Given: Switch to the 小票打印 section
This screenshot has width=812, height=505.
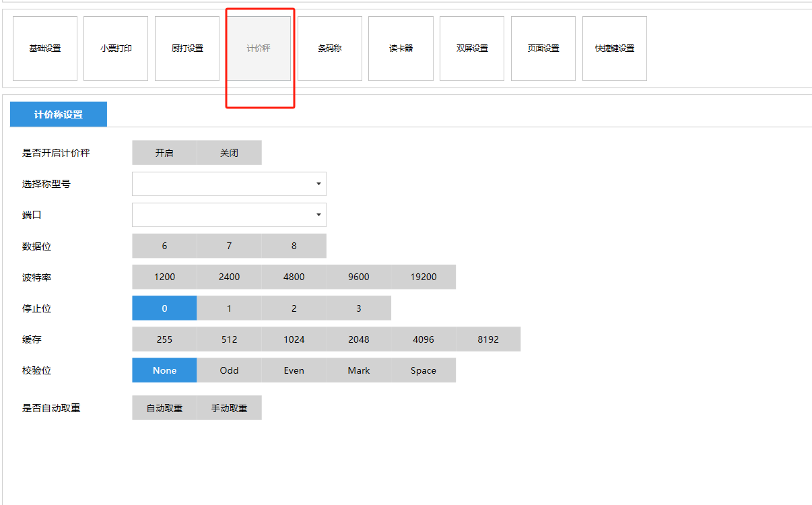Looking at the screenshot, I should pos(116,48).
